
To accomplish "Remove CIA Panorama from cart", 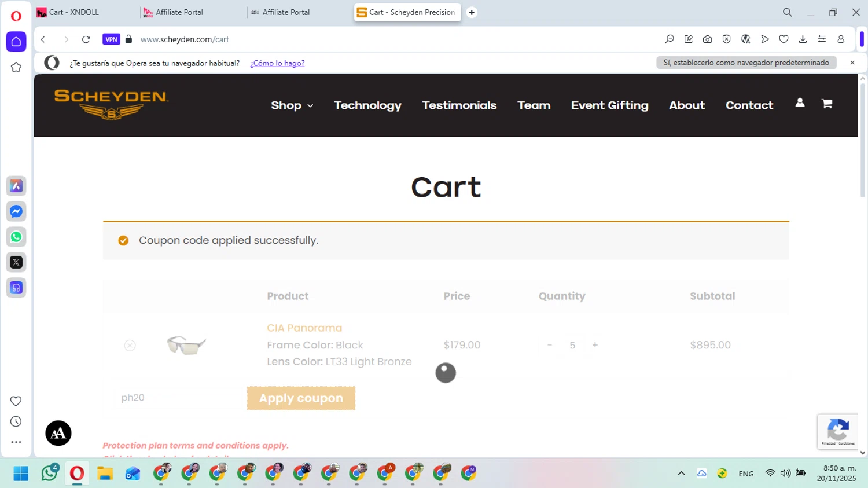I will 130,345.
